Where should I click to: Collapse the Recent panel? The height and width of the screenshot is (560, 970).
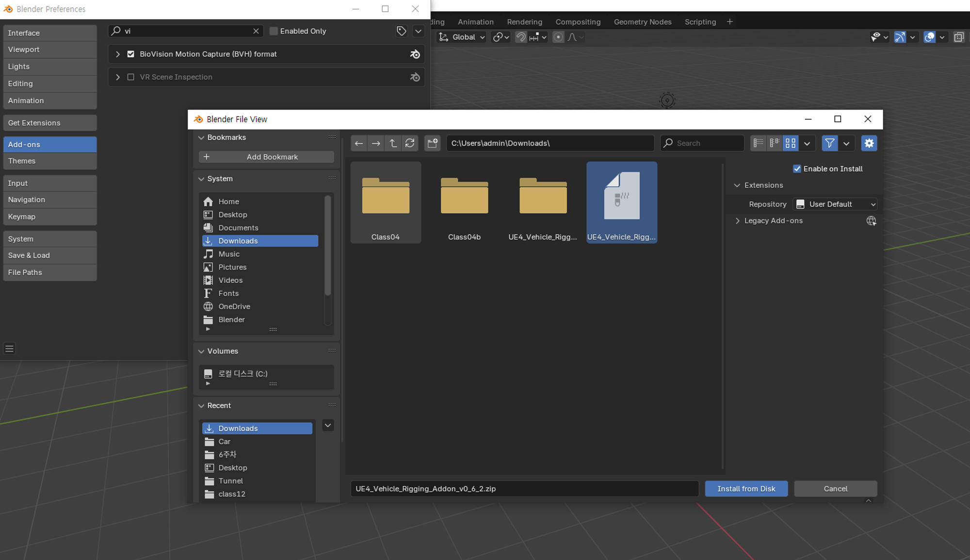[x=201, y=405]
